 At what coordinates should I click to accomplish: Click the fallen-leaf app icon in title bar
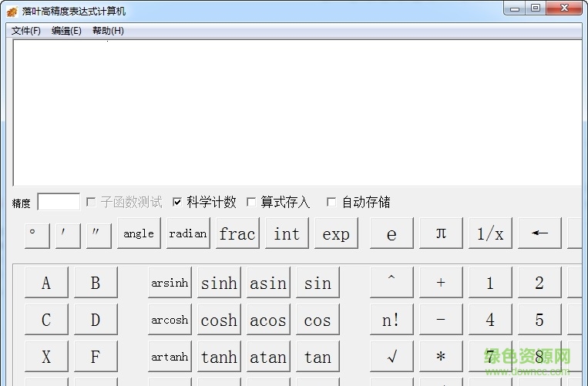point(12,12)
